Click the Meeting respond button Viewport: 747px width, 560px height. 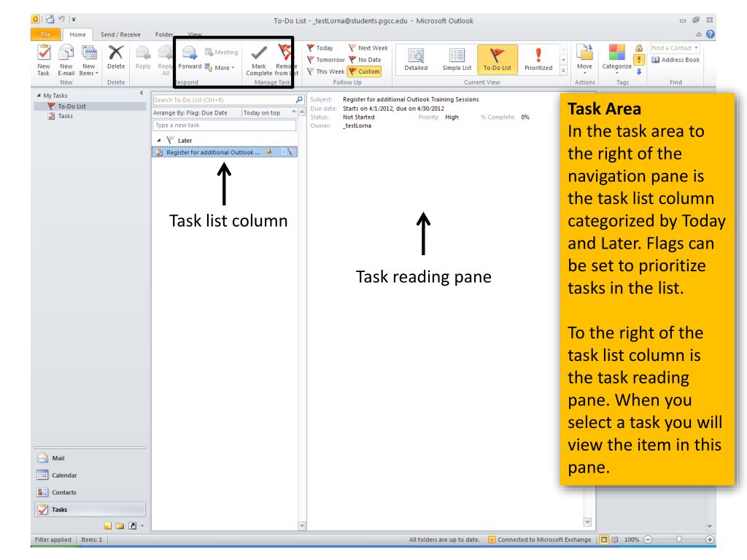click(222, 52)
